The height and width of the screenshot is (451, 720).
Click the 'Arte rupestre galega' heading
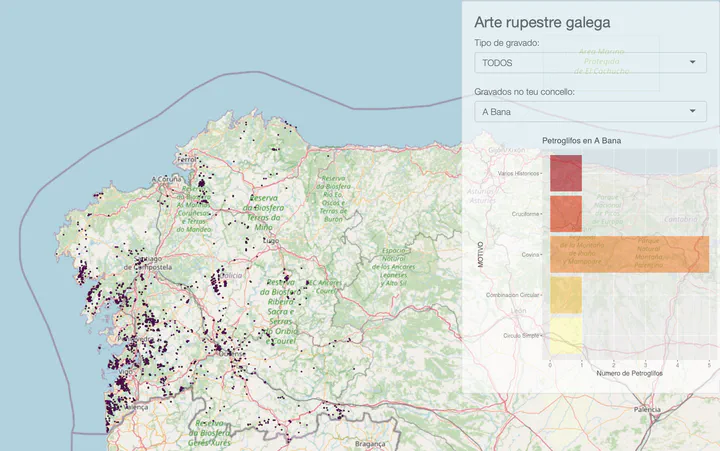tap(542, 22)
